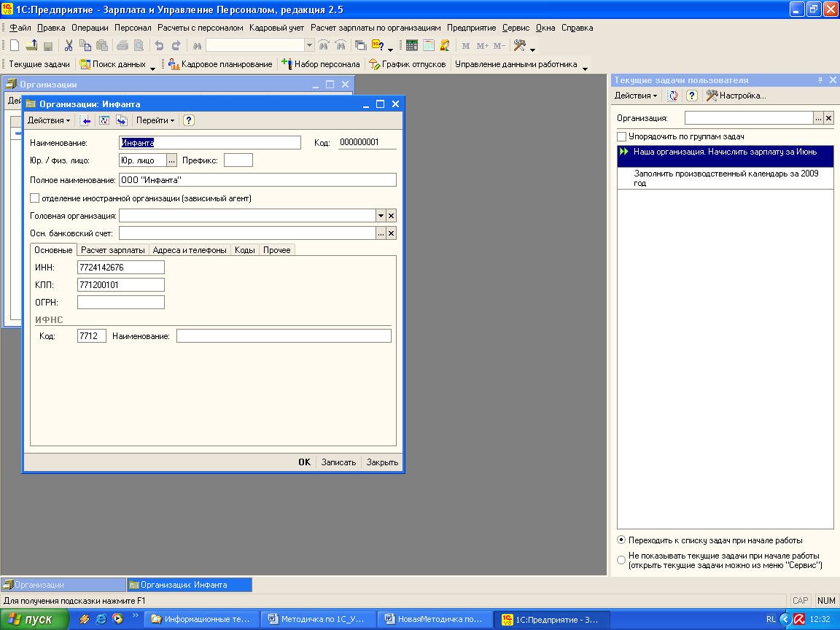This screenshot has width=840, height=630.
Task: Clear Головная организация with X button
Action: [391, 216]
